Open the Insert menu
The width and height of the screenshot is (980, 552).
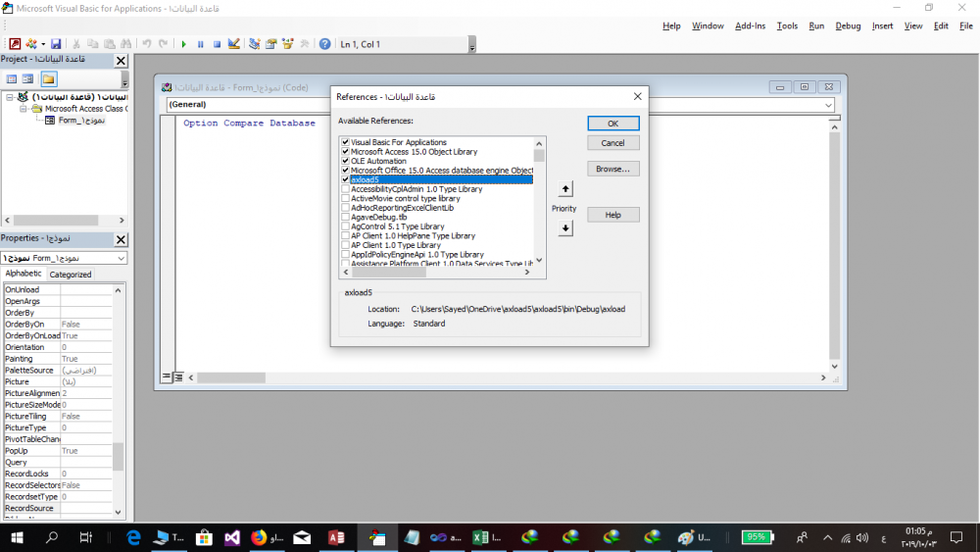883,25
